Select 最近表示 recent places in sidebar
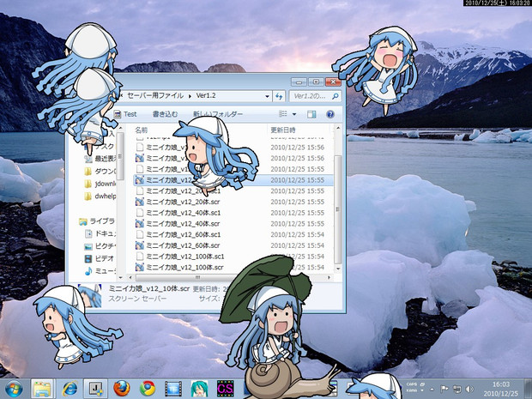Viewport: 532px width, 399px height. click(x=100, y=159)
